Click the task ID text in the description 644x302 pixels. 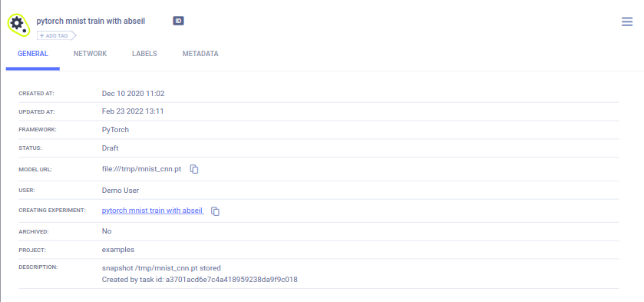[x=231, y=280]
